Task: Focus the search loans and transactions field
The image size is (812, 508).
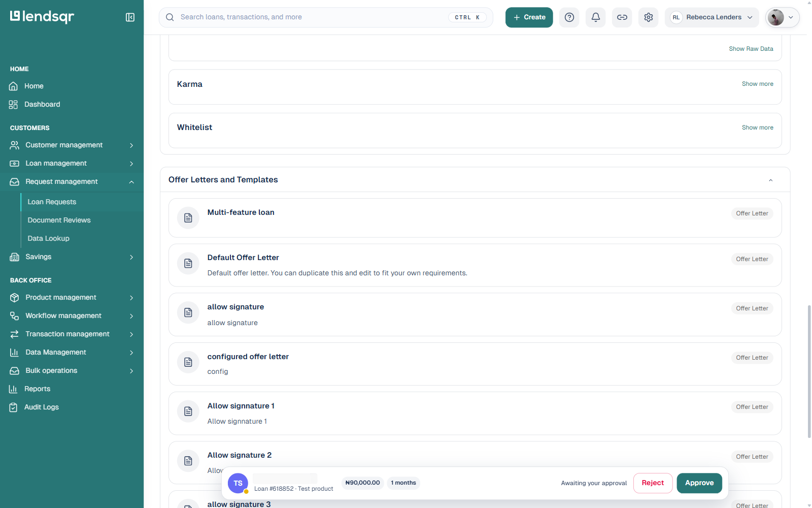Action: [x=326, y=17]
